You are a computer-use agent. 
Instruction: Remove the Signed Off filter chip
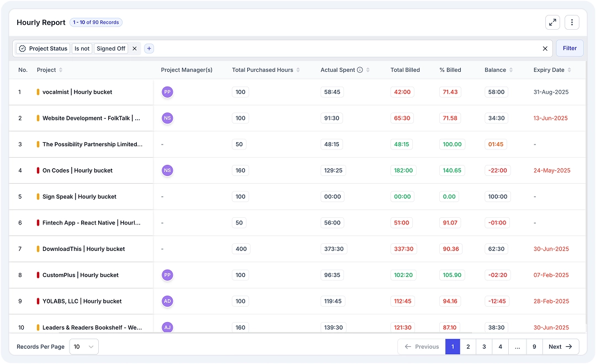click(x=134, y=49)
